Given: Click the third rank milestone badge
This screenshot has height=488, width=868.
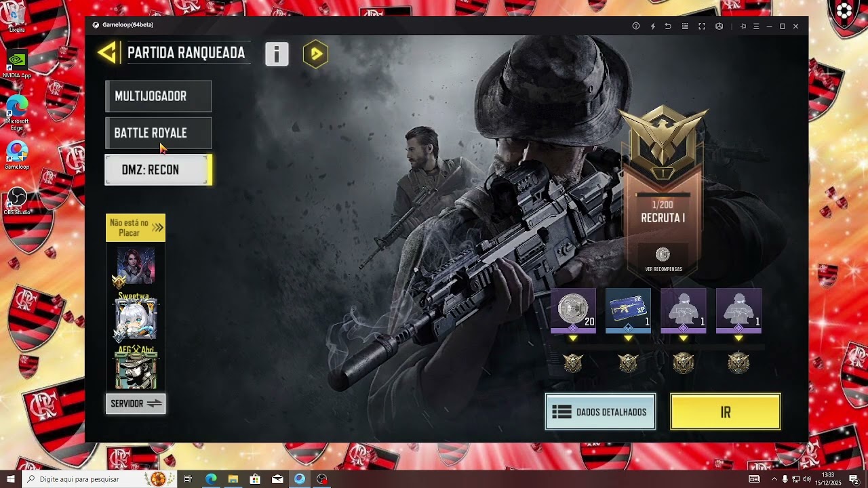Looking at the screenshot, I should click(684, 363).
